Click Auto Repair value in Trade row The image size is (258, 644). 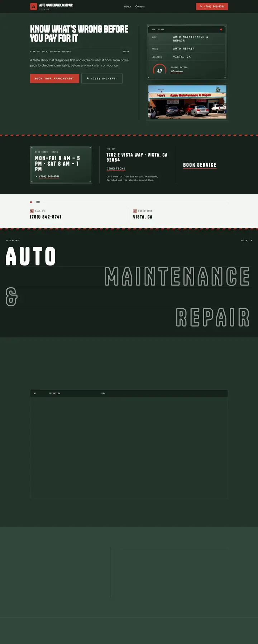point(184,49)
